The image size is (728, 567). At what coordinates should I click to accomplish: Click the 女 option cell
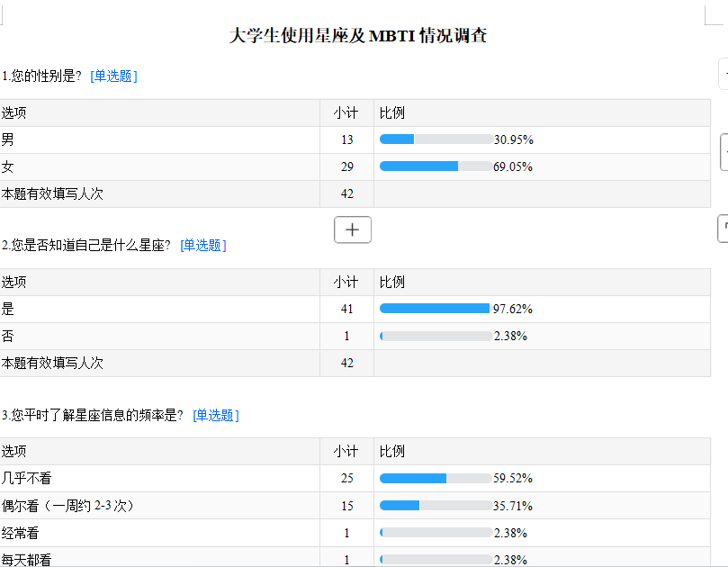pos(159,166)
